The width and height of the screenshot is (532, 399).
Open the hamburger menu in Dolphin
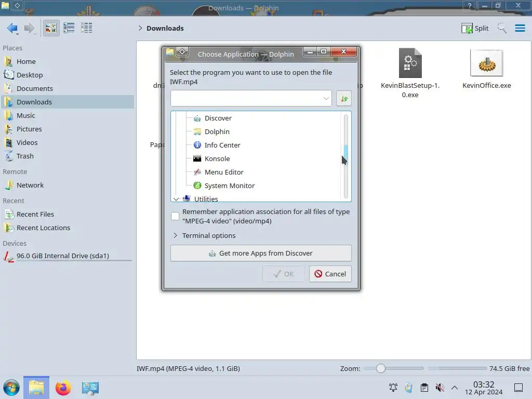tap(520, 28)
